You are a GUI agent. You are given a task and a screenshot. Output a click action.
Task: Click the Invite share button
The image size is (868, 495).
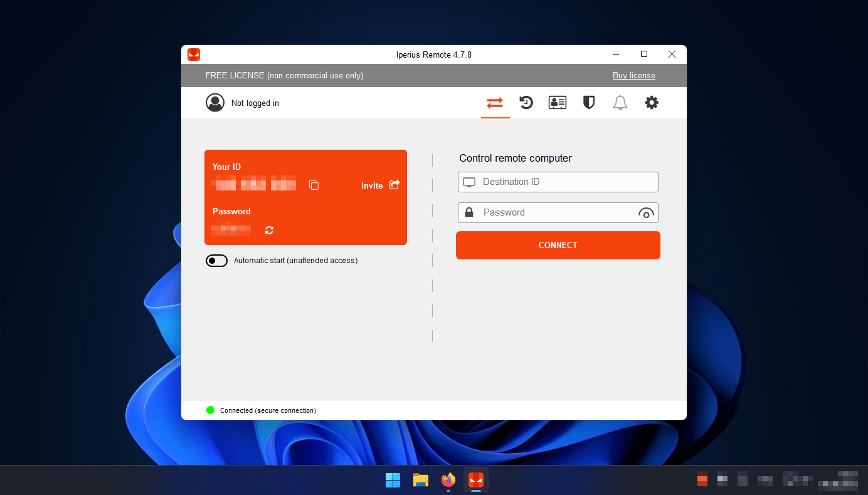coord(380,185)
